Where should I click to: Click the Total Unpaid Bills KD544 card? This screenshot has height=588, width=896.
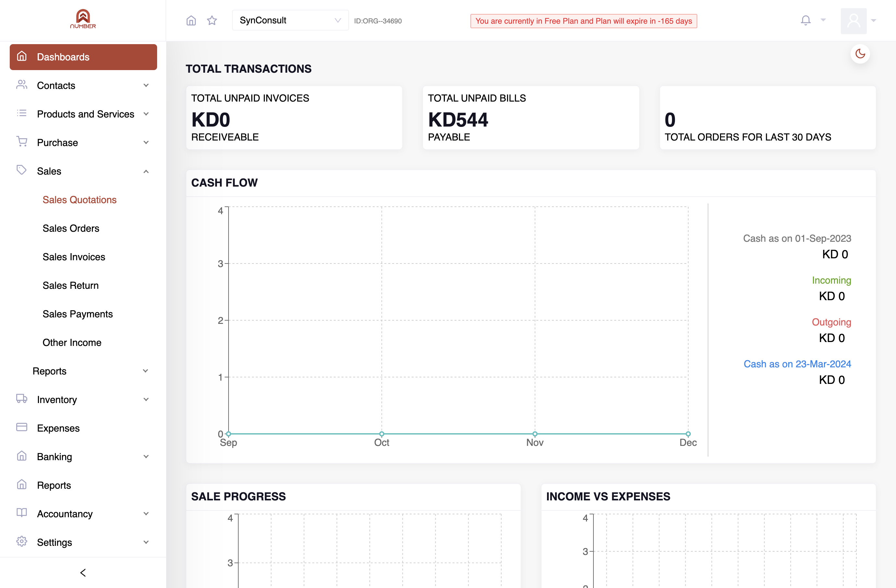(x=531, y=118)
